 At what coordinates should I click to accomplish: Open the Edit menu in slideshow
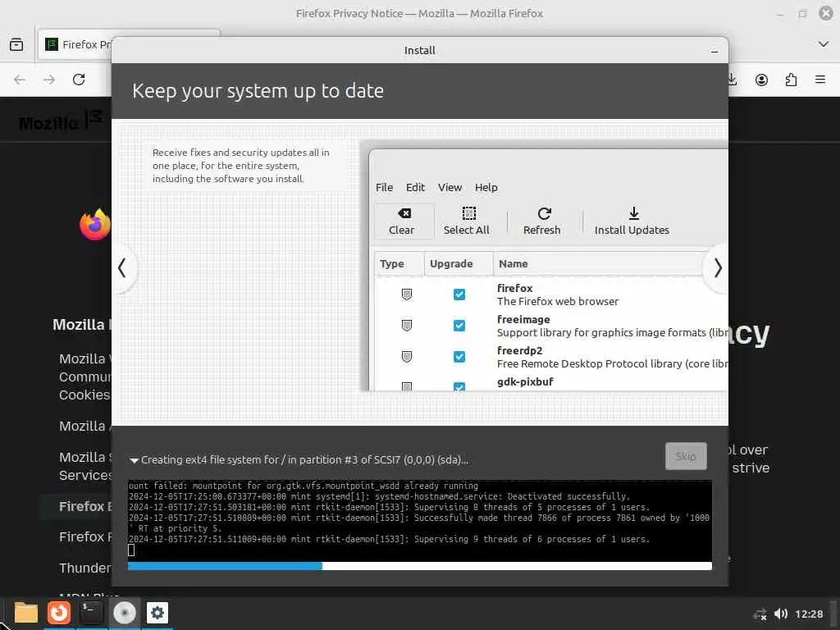click(415, 188)
